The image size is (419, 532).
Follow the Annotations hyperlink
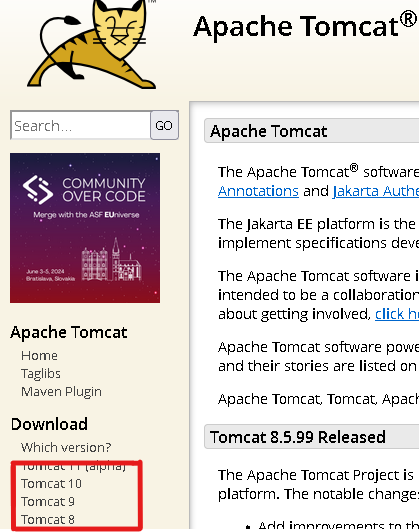258,191
